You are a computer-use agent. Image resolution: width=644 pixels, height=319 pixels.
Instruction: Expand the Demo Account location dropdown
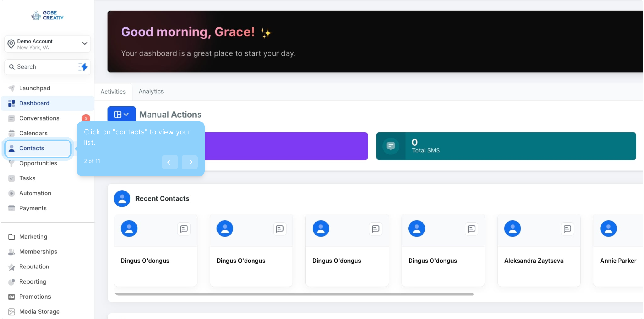[85, 44]
